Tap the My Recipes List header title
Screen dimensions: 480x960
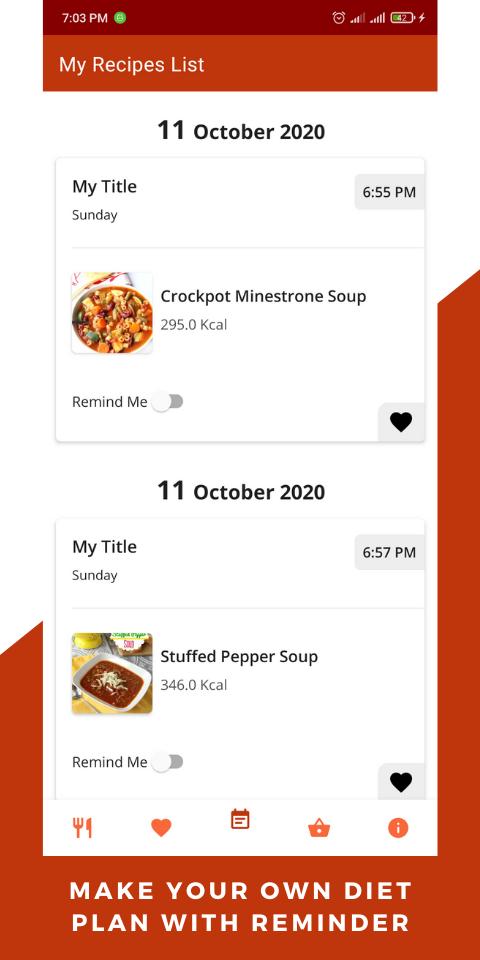[132, 65]
